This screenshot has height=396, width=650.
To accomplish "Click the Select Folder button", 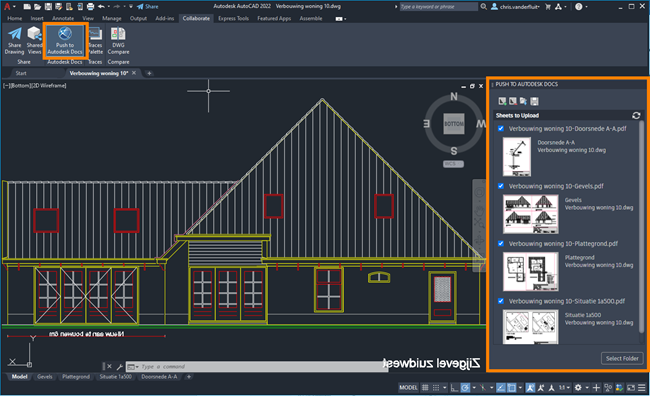I will click(x=622, y=358).
